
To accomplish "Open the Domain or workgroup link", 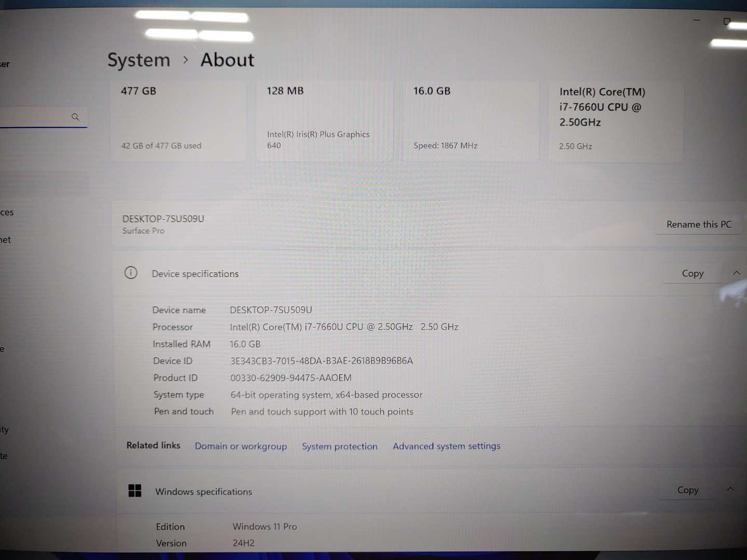I will pos(241,446).
